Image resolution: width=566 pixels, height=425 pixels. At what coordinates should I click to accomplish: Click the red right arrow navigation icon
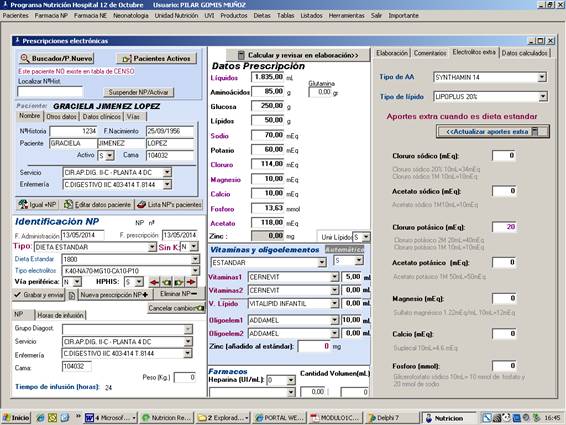tap(191, 282)
